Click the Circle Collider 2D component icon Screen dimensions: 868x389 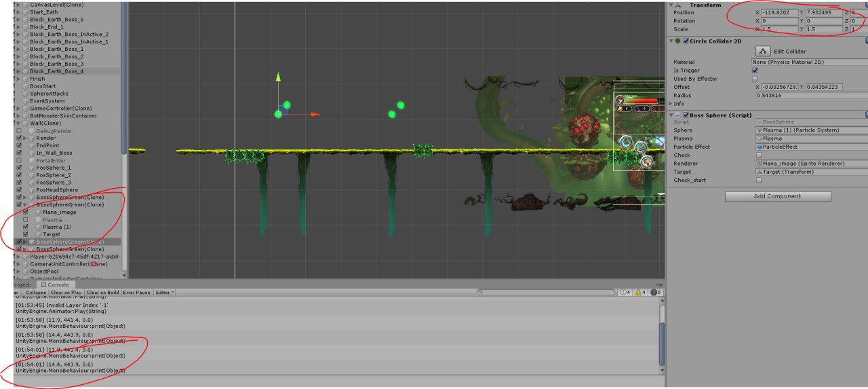pos(677,41)
